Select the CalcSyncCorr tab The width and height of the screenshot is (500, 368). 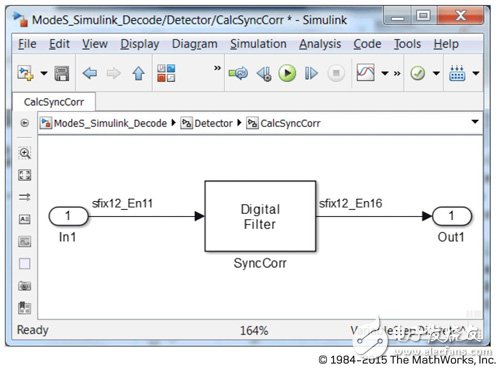click(x=54, y=102)
